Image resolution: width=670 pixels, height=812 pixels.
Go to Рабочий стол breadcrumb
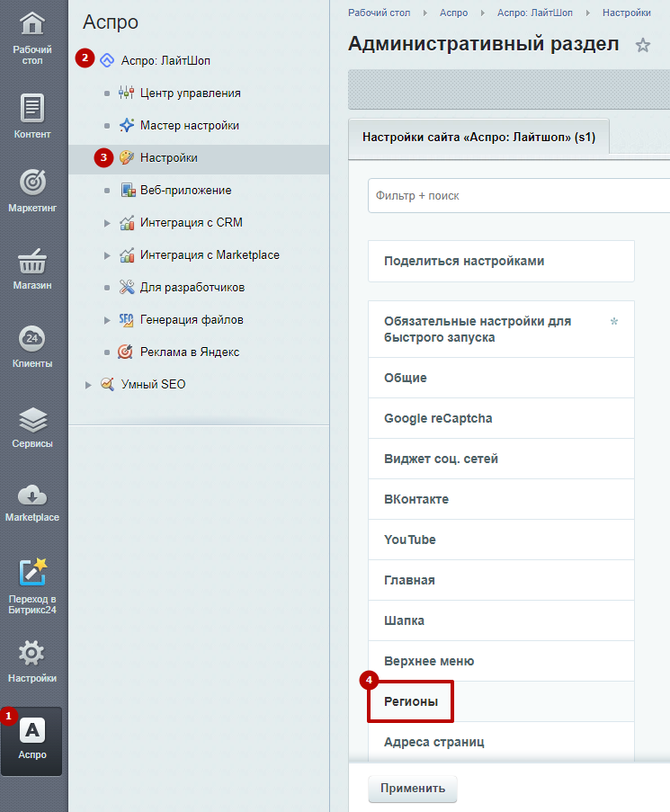[379, 13]
